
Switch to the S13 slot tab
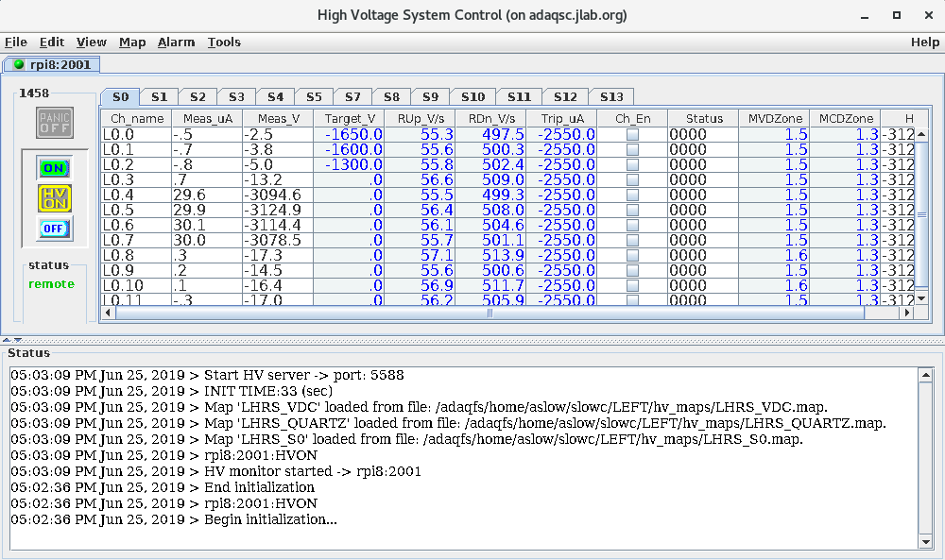611,97
